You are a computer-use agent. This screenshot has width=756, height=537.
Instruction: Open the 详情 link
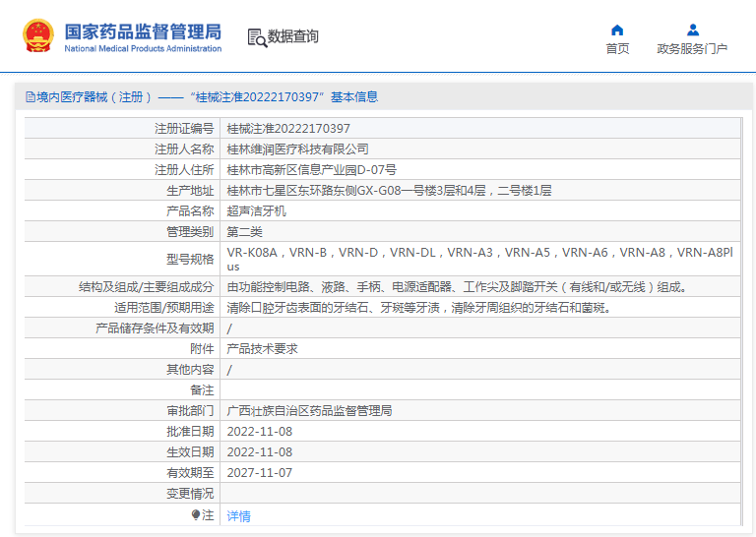(238, 515)
